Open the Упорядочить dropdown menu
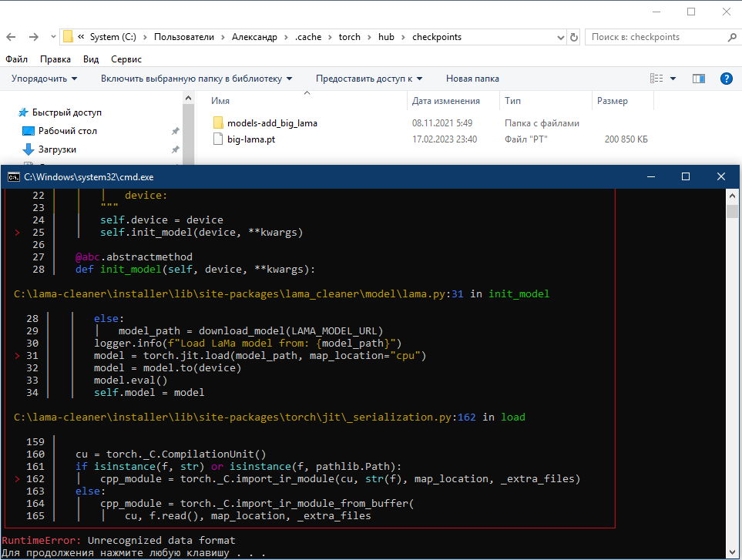 coord(42,78)
